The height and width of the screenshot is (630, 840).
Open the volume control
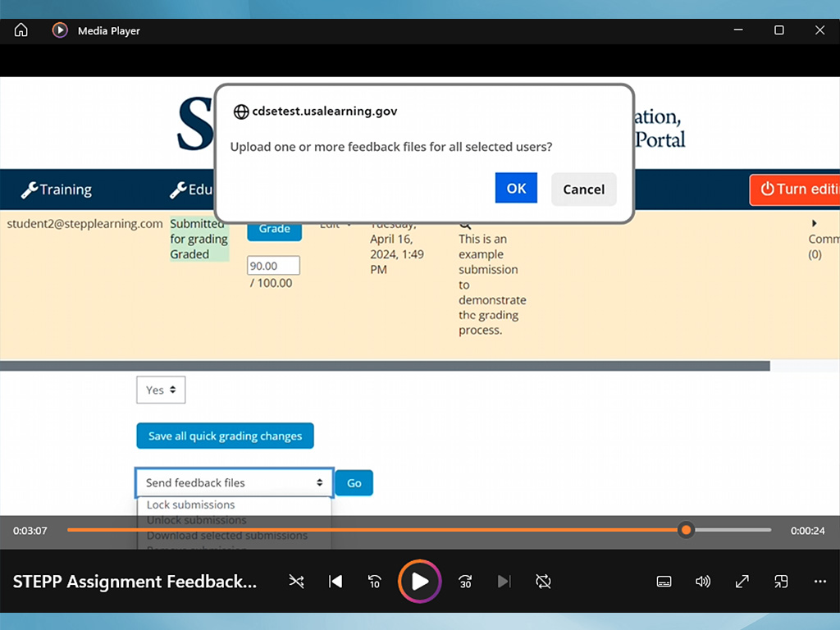click(x=703, y=582)
